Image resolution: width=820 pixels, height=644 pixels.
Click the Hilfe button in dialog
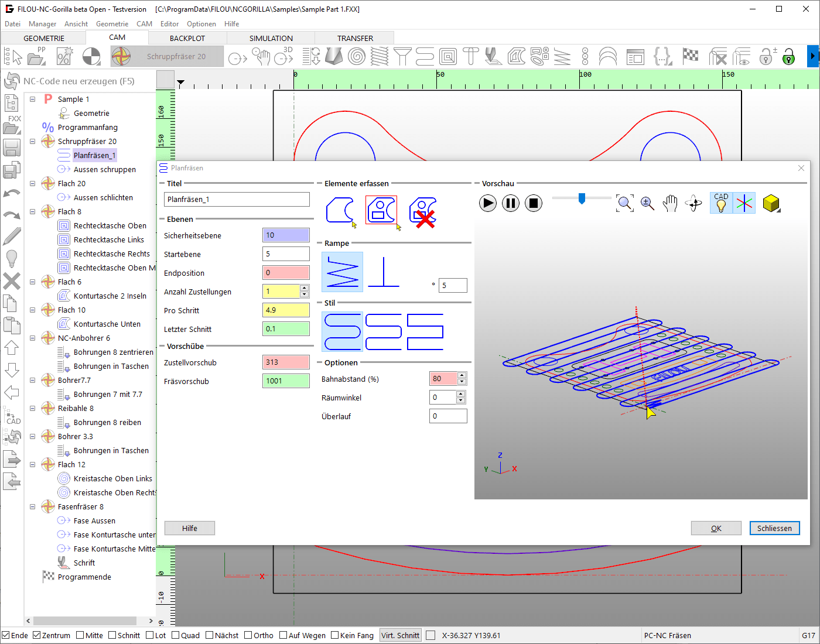190,528
